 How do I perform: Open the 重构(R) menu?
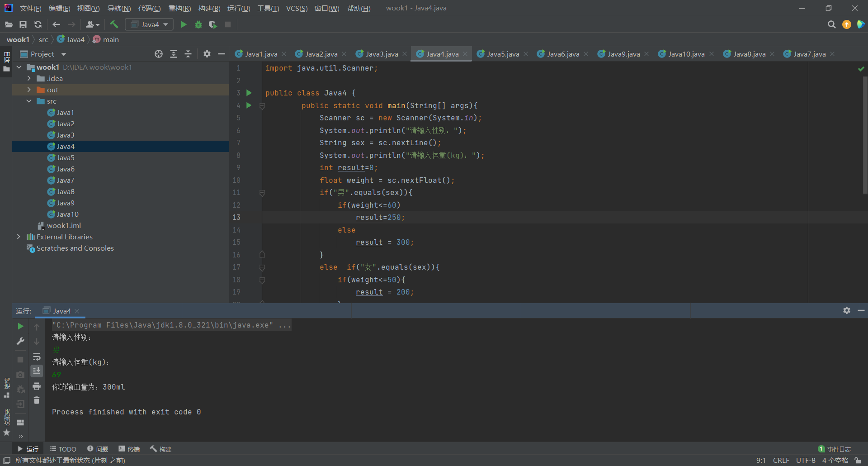pyautogui.click(x=179, y=8)
